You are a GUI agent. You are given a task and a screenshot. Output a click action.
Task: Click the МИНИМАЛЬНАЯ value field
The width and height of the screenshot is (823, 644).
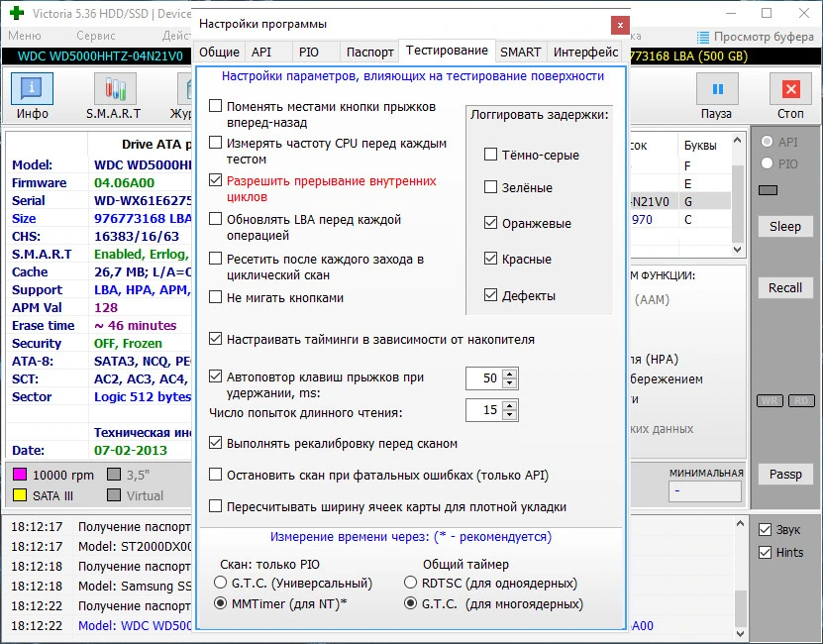tap(705, 491)
